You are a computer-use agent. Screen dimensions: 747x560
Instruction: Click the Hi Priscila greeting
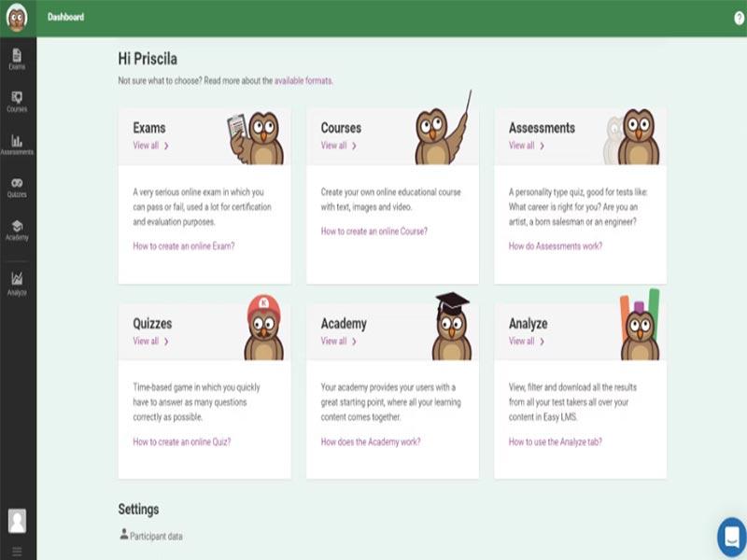pyautogui.click(x=148, y=59)
